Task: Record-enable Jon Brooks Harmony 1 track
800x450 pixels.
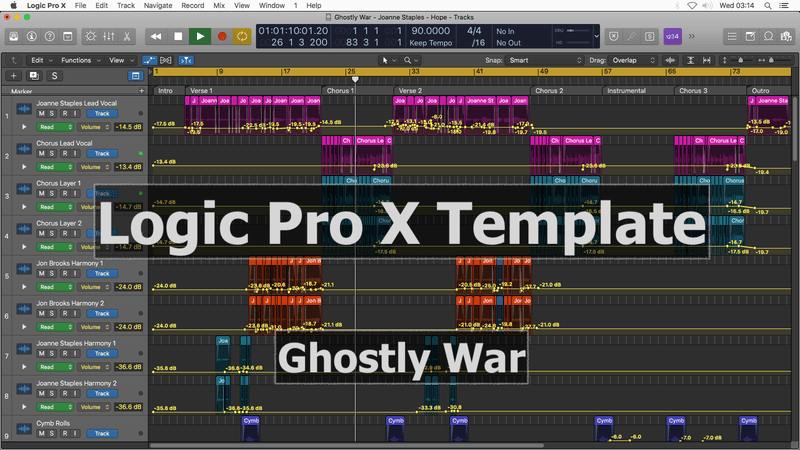Action: (x=65, y=273)
